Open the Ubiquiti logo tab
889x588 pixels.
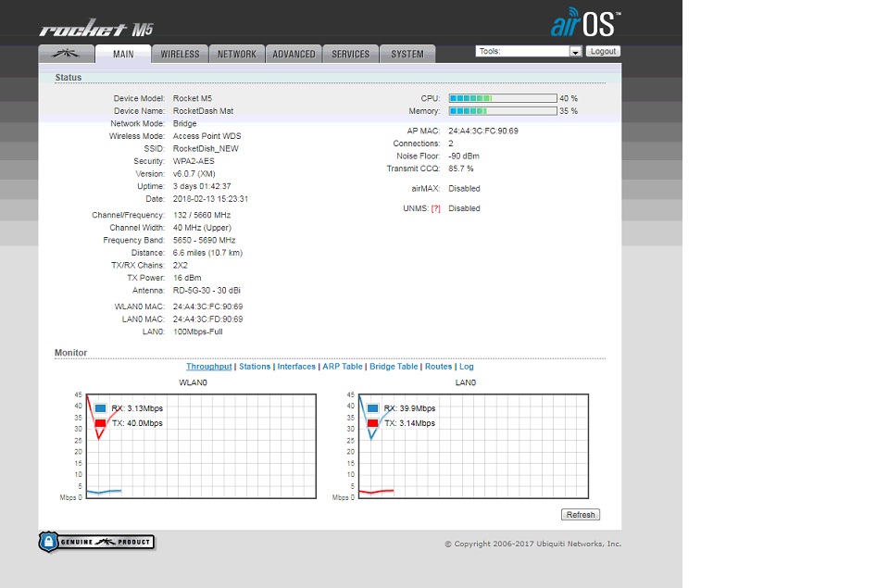coord(67,54)
